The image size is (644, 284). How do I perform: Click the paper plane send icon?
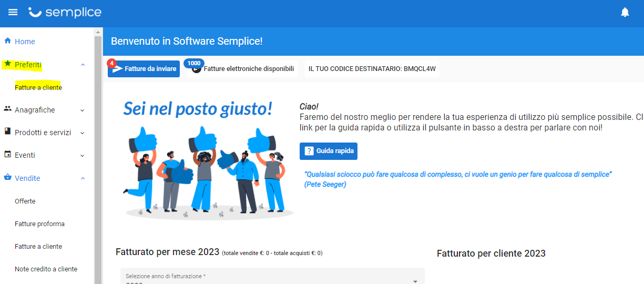pos(118,69)
